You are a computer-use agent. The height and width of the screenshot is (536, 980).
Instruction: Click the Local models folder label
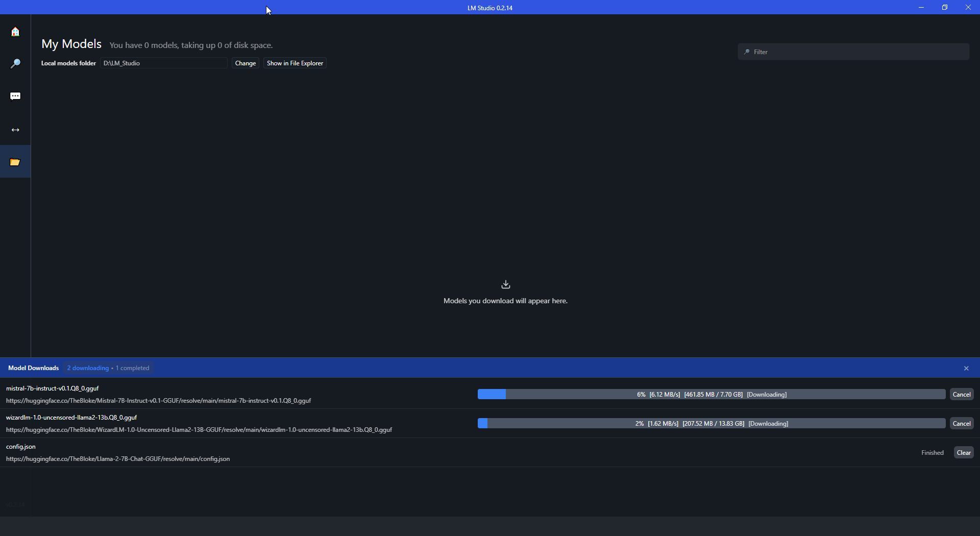click(x=68, y=63)
